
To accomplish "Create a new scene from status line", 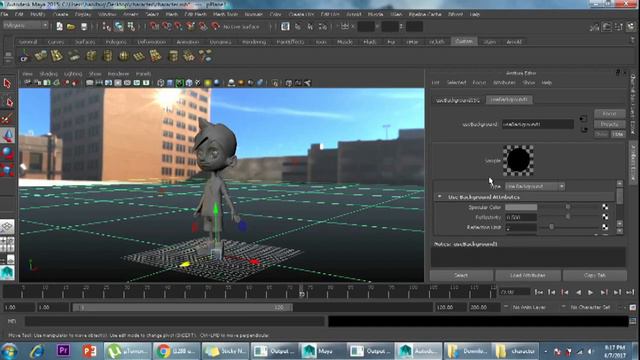I will 60,27.
